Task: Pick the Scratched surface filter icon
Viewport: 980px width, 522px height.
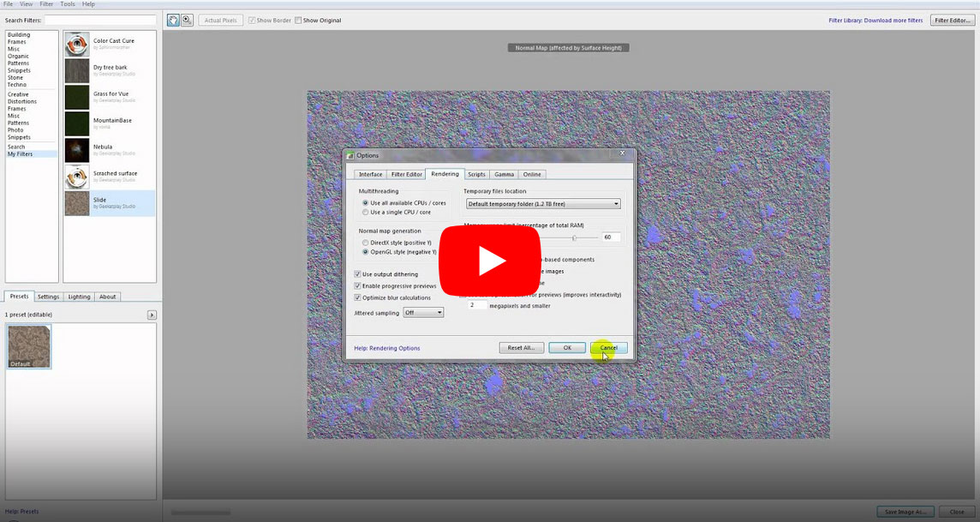Action: [77, 177]
